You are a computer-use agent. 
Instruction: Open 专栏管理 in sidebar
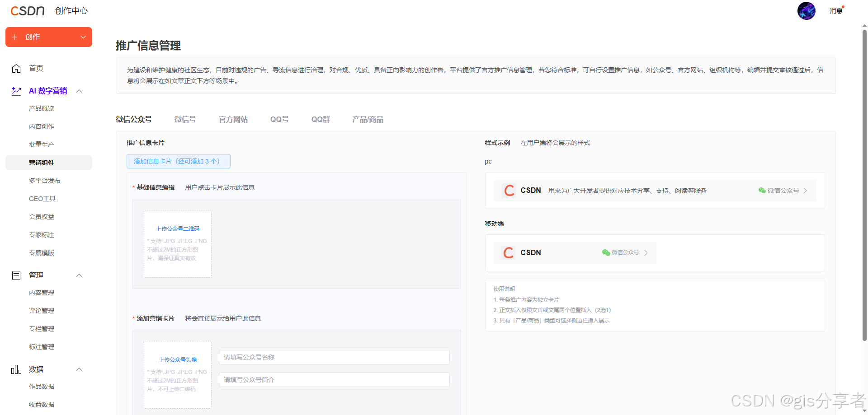(42, 329)
